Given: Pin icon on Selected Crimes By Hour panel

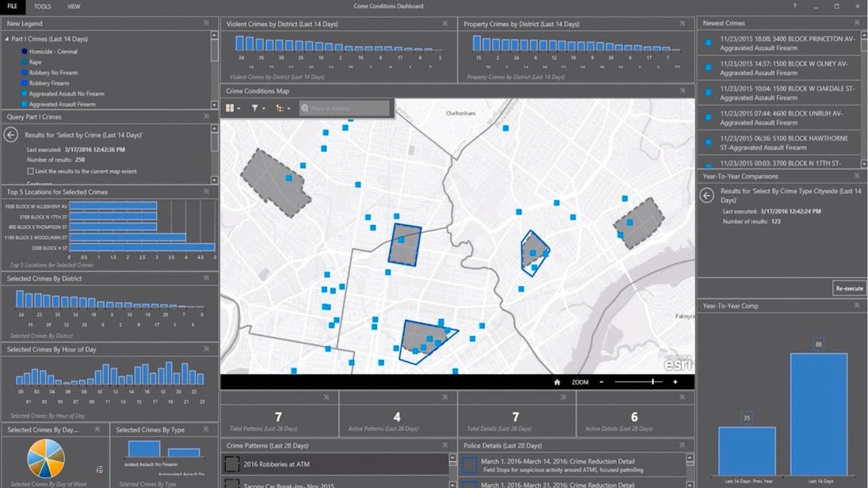Looking at the screenshot, I should coord(206,349).
